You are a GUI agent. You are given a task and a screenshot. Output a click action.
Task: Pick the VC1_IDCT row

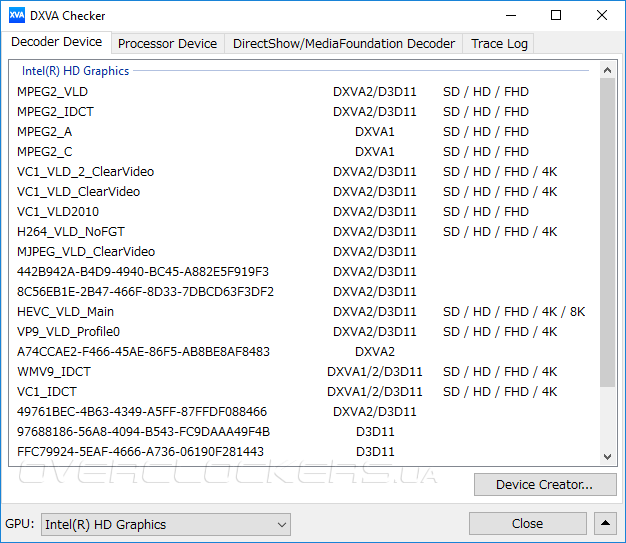303,392
